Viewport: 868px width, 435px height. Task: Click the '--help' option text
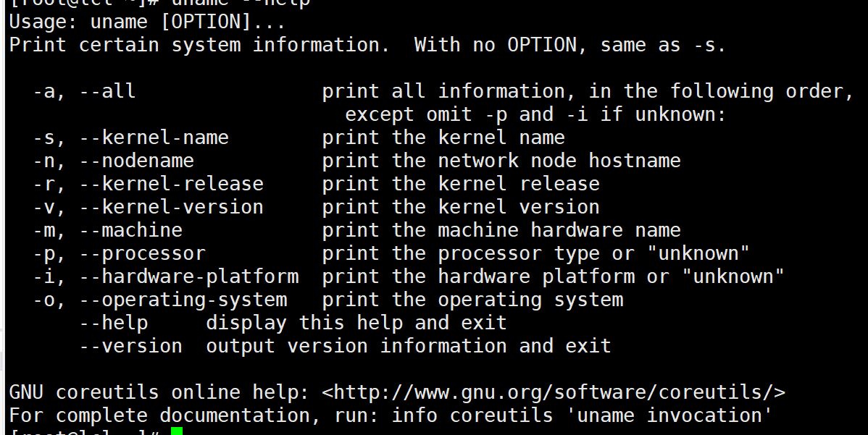point(114,324)
